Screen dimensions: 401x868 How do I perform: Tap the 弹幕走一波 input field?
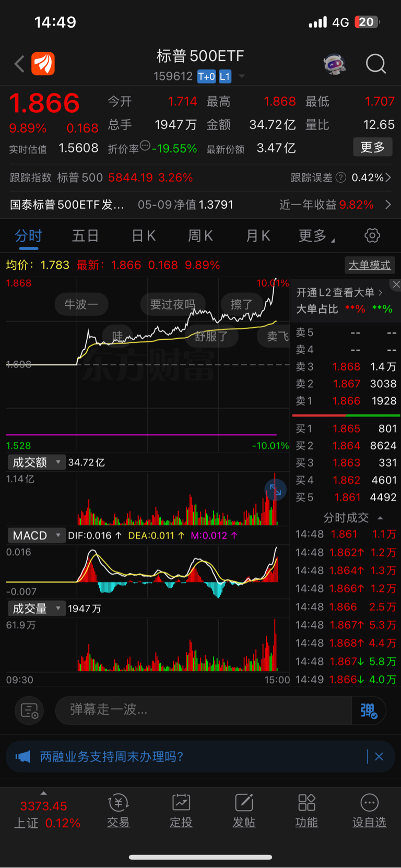(204, 710)
